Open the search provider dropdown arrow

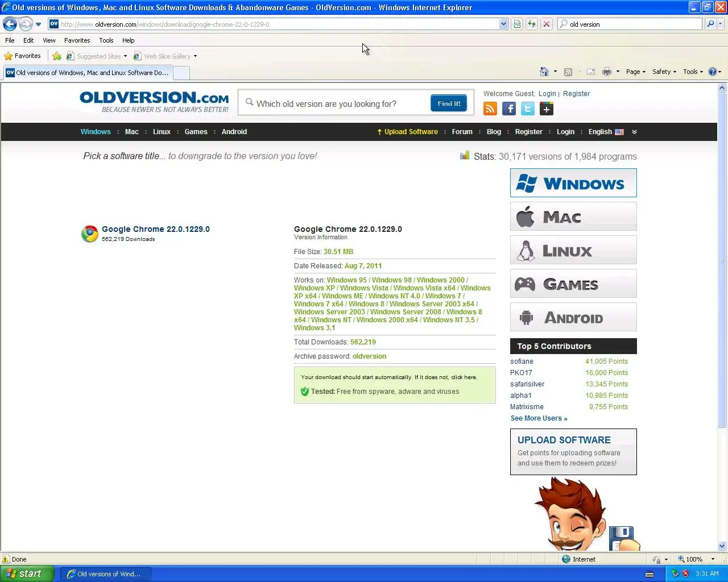(721, 24)
